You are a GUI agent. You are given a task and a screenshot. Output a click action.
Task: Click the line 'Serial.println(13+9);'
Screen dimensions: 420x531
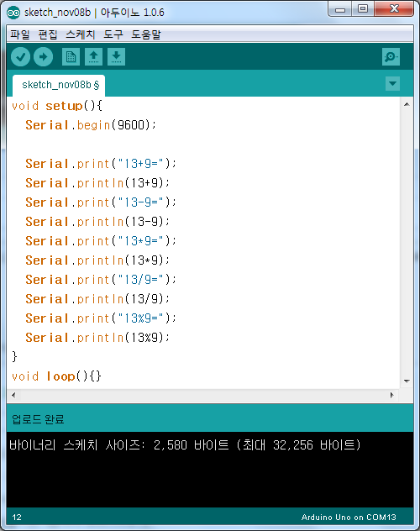coord(97,183)
